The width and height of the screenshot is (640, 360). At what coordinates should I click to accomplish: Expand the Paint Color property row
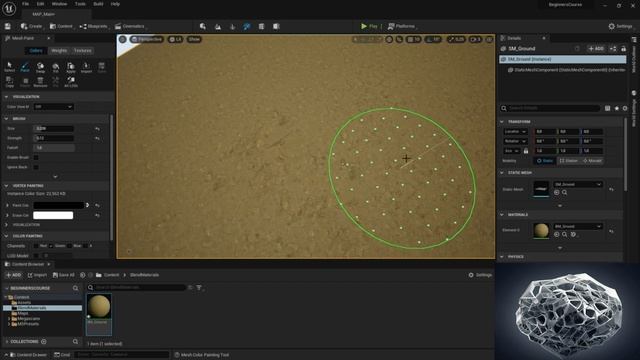click(6, 205)
